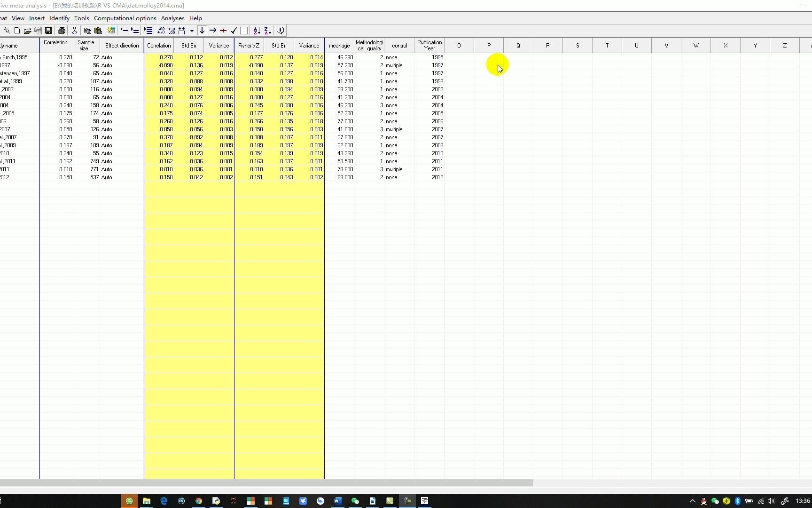Sort descending Z to A
This screenshot has width=812, height=508.
(x=268, y=31)
